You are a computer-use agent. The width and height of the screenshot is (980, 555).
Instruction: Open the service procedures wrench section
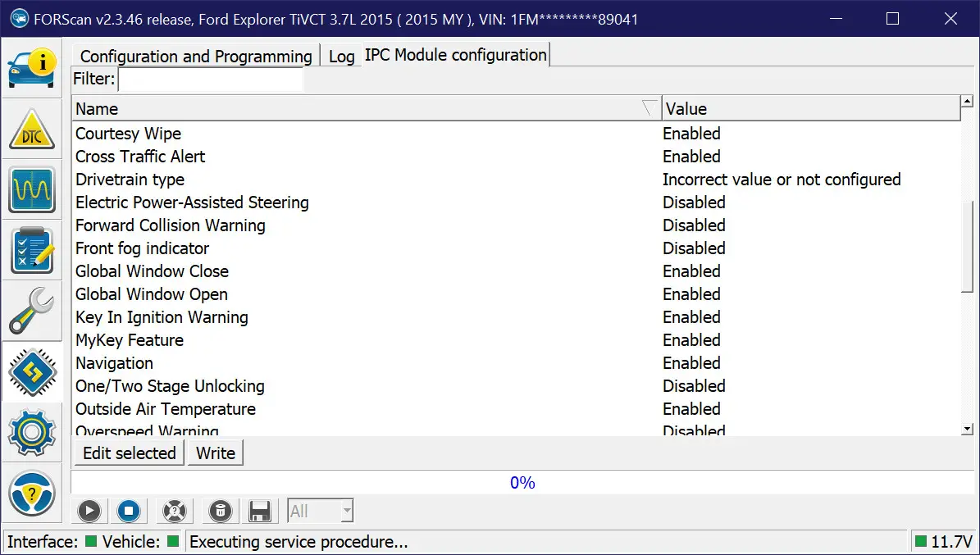point(32,312)
